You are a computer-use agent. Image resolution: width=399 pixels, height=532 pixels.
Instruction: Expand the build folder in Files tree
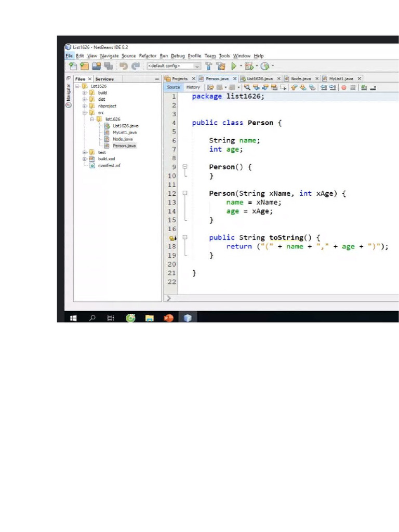click(x=84, y=92)
